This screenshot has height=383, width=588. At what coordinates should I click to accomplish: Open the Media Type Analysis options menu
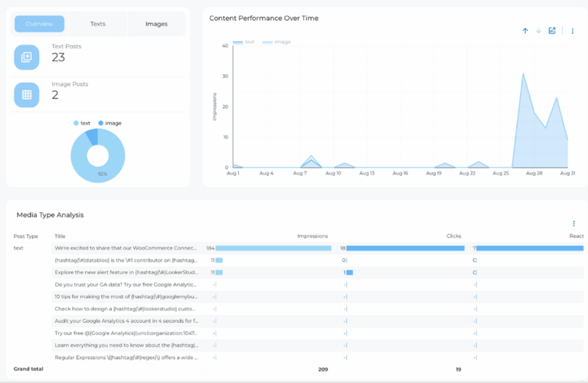point(573,224)
